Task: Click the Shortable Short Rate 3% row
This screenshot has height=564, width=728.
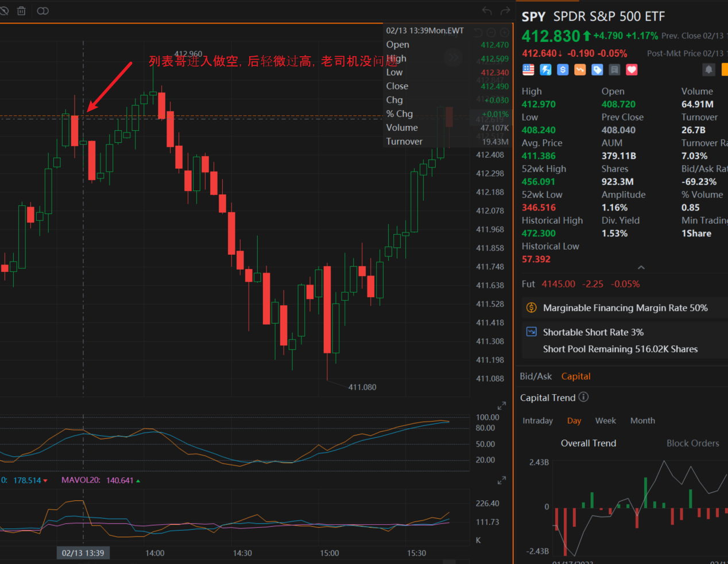Action: tap(625, 332)
